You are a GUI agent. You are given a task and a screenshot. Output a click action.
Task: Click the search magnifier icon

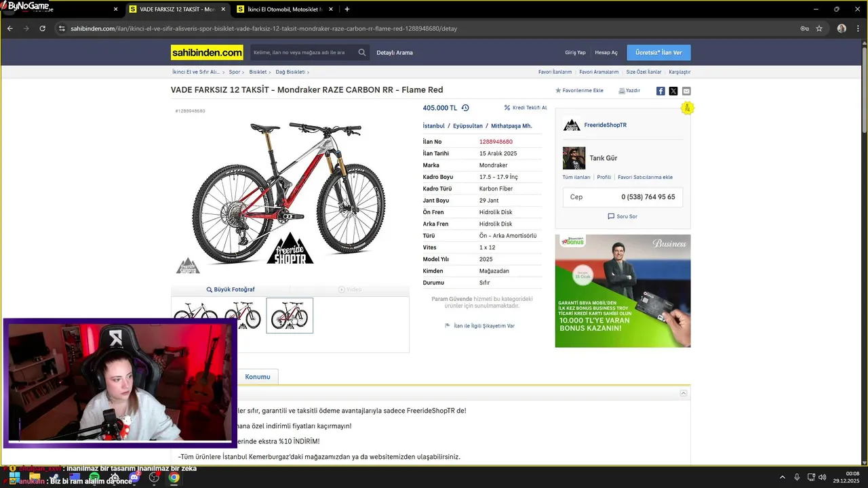click(x=362, y=52)
